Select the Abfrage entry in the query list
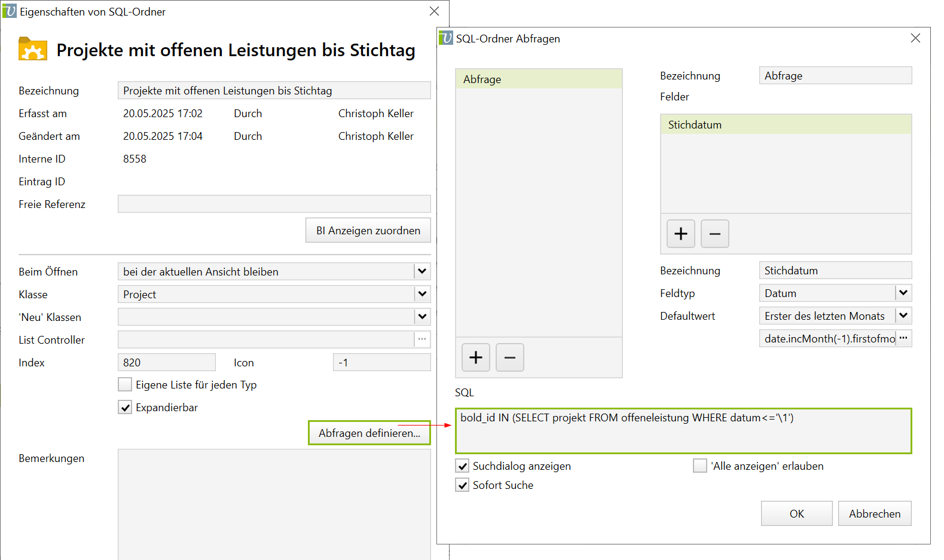This screenshot has height=560, width=944. (x=538, y=79)
